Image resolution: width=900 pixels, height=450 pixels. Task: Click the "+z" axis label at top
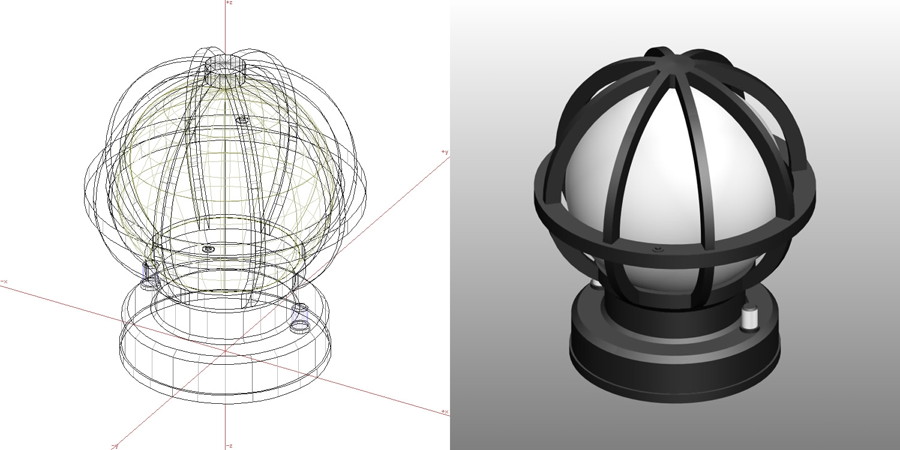(228, 3)
